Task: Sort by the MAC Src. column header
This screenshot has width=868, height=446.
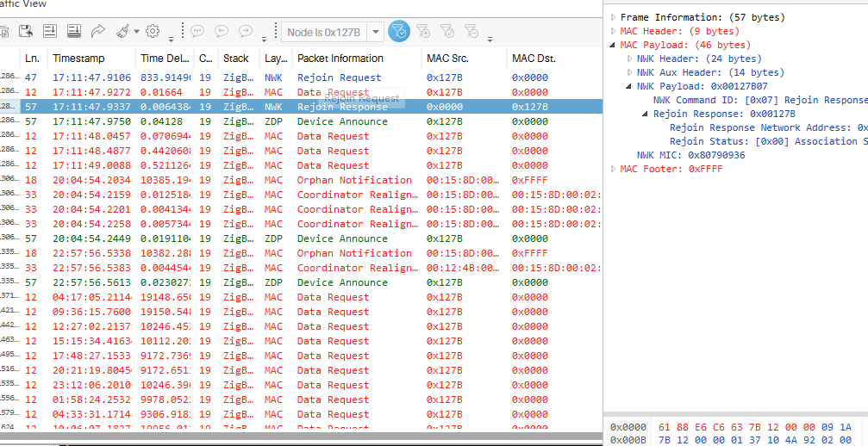Action: pos(464,58)
